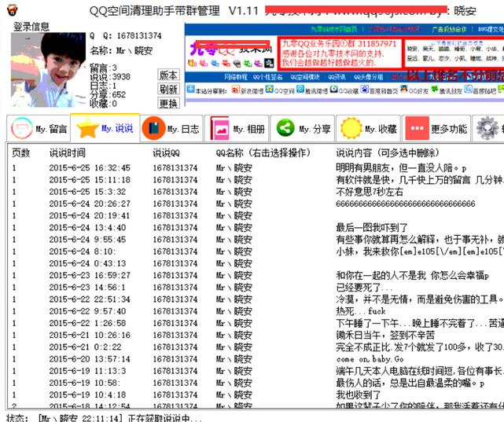Select the row containing come on, baby. Go

255,359
